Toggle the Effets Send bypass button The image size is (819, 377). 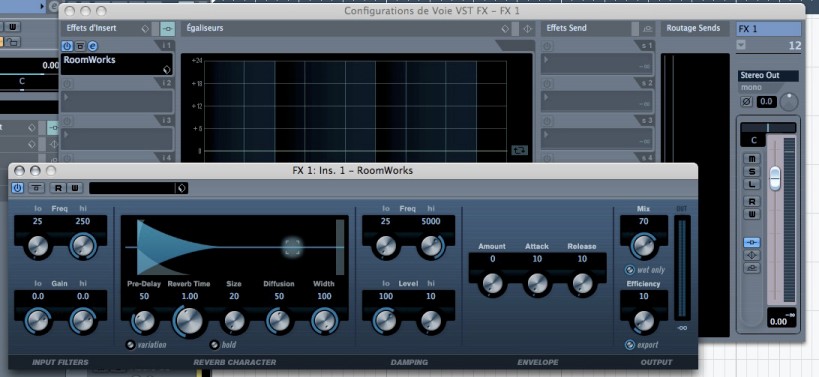pos(648,29)
